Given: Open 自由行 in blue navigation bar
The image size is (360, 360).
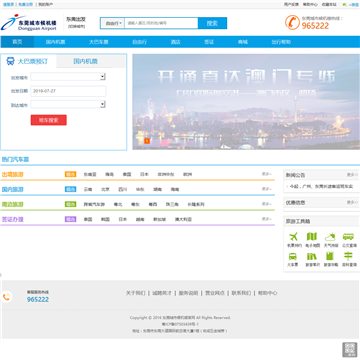Looking at the screenshot, I should tap(139, 42).
